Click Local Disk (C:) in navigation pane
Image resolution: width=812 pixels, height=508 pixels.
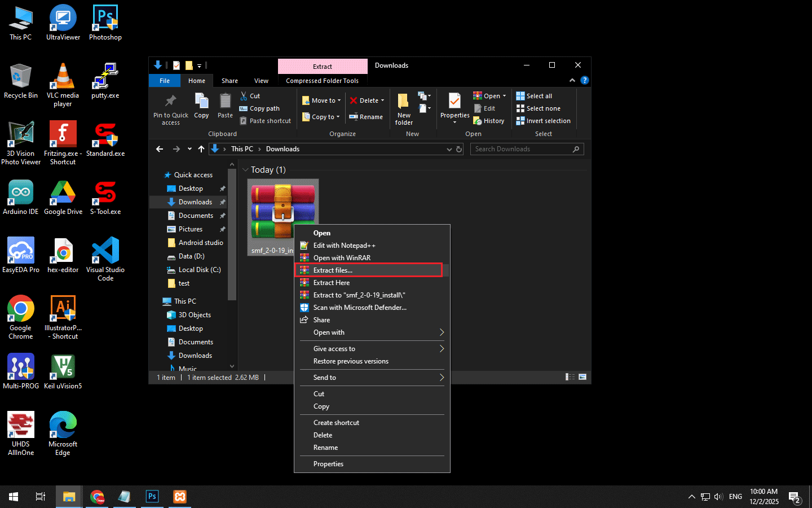pos(199,270)
